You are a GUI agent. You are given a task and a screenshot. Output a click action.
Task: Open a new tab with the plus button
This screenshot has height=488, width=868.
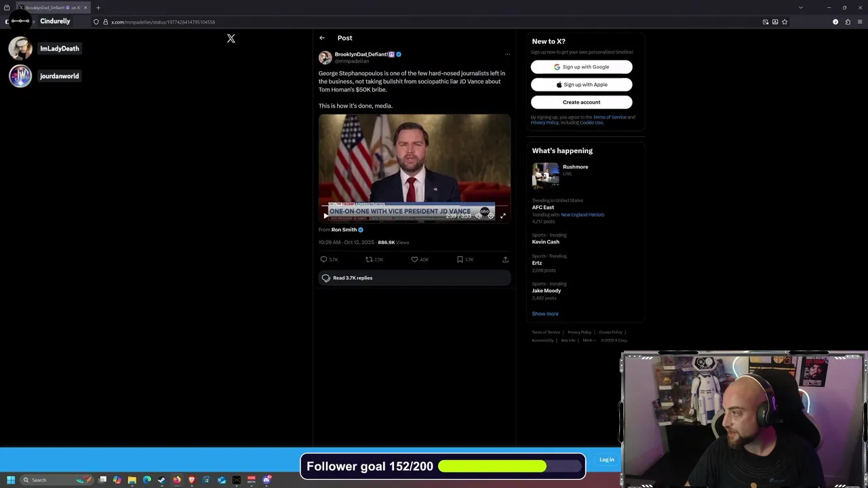pos(98,7)
